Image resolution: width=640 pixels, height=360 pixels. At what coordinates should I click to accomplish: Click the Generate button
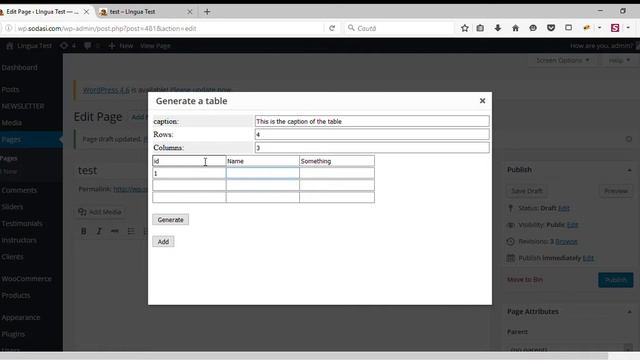(x=171, y=220)
